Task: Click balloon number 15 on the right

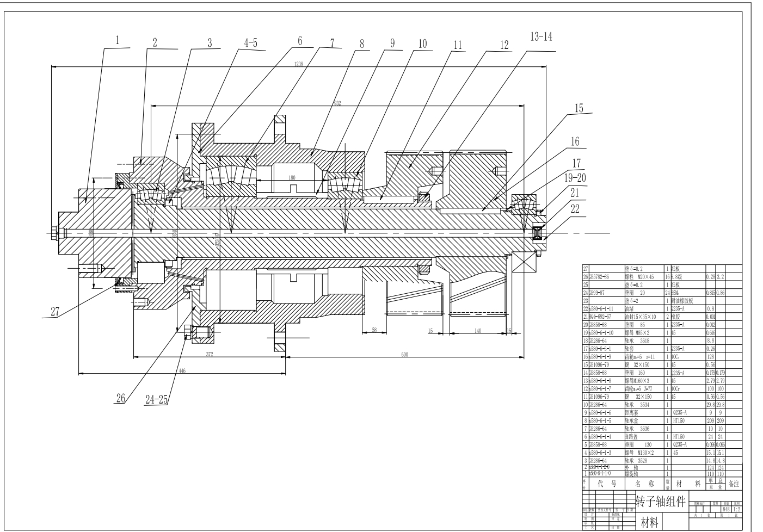Action: [579, 107]
